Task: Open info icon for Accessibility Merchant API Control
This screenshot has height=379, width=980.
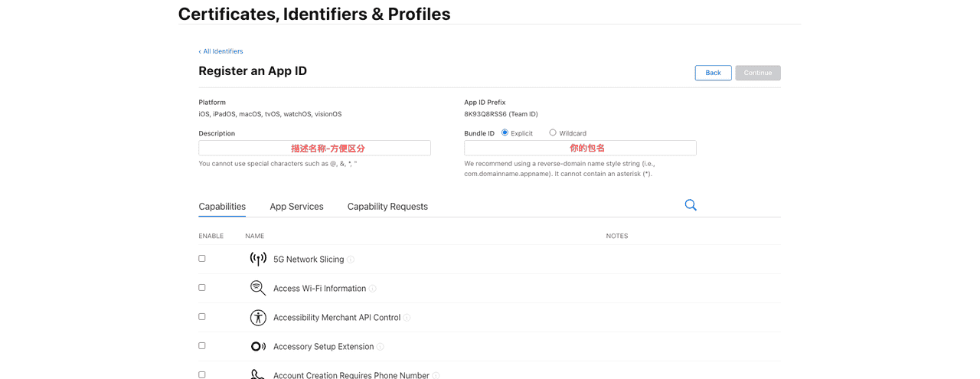Action: tap(407, 318)
